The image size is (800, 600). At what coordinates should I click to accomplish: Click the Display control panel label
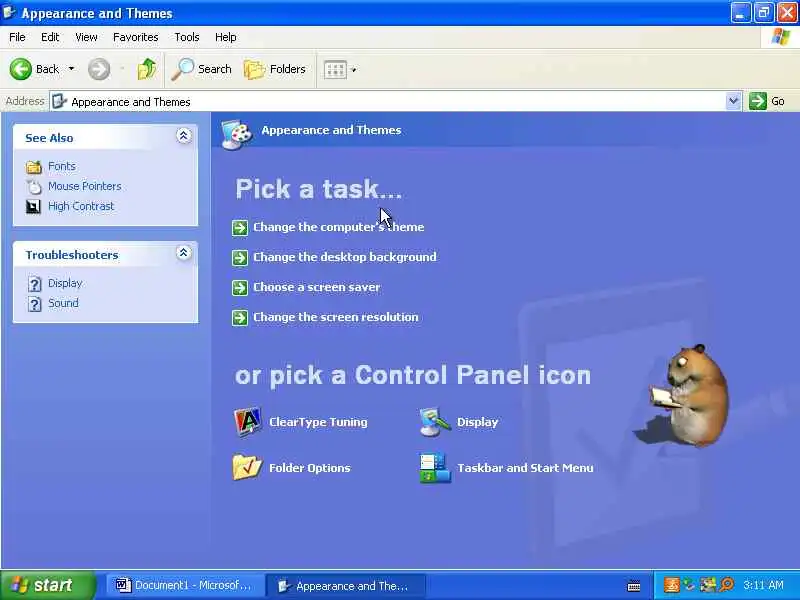tap(478, 422)
